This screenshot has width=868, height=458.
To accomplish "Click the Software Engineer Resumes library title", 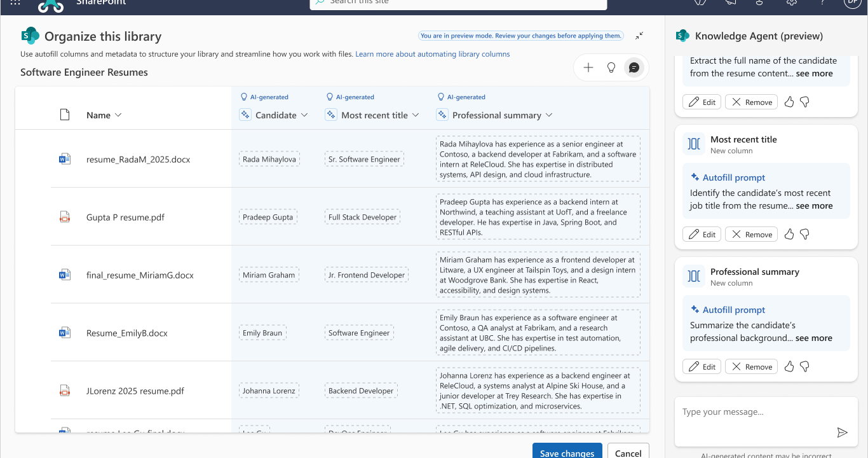I will click(x=84, y=73).
